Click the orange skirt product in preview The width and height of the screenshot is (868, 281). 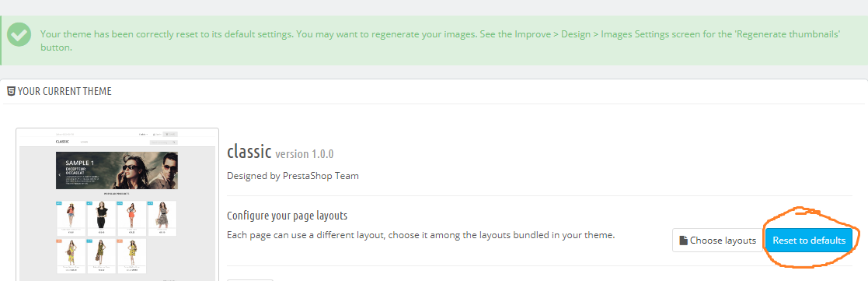point(131,219)
